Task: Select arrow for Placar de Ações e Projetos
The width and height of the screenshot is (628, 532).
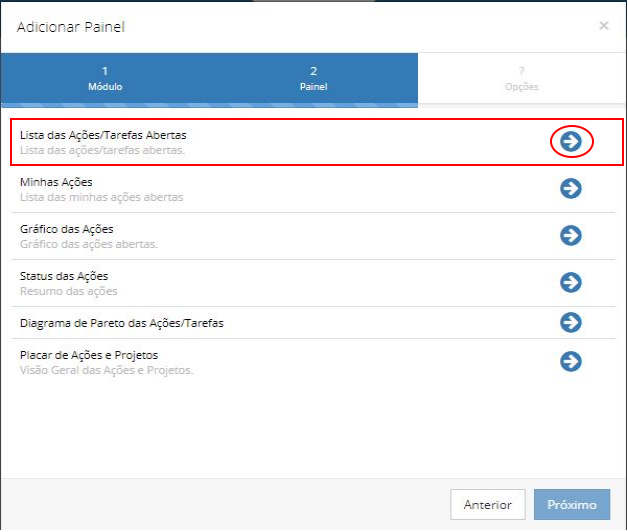Action: click(571, 362)
